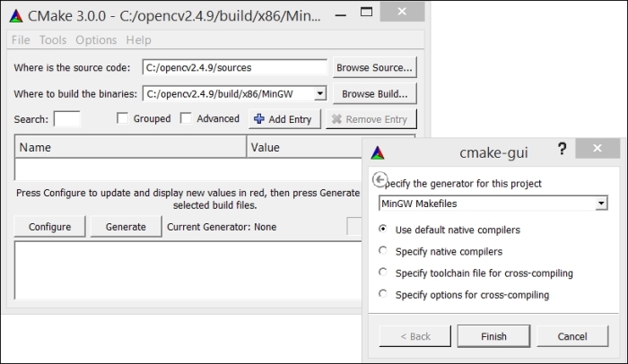This screenshot has width=628, height=364.
Task: Open the File menu
Action: click(21, 40)
